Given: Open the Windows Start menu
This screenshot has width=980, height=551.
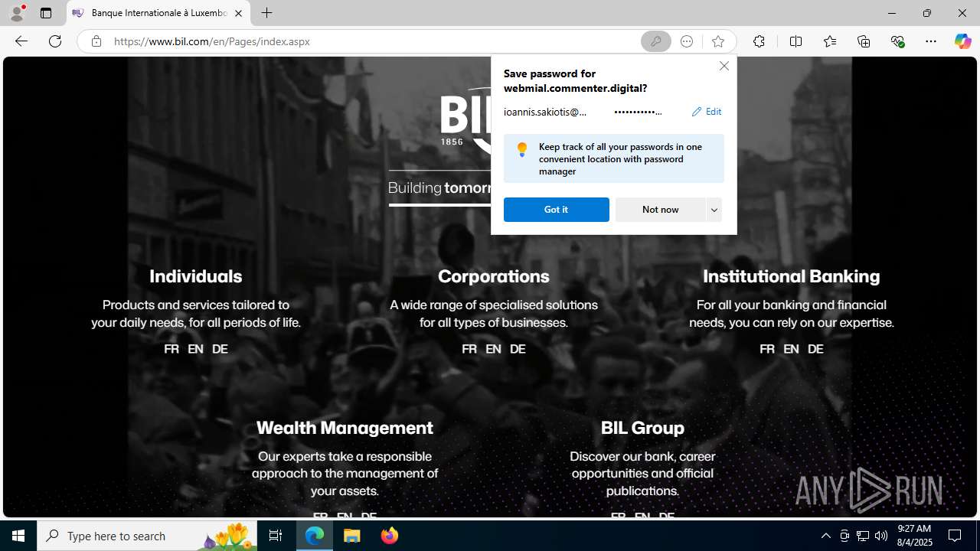Looking at the screenshot, I should (18, 536).
